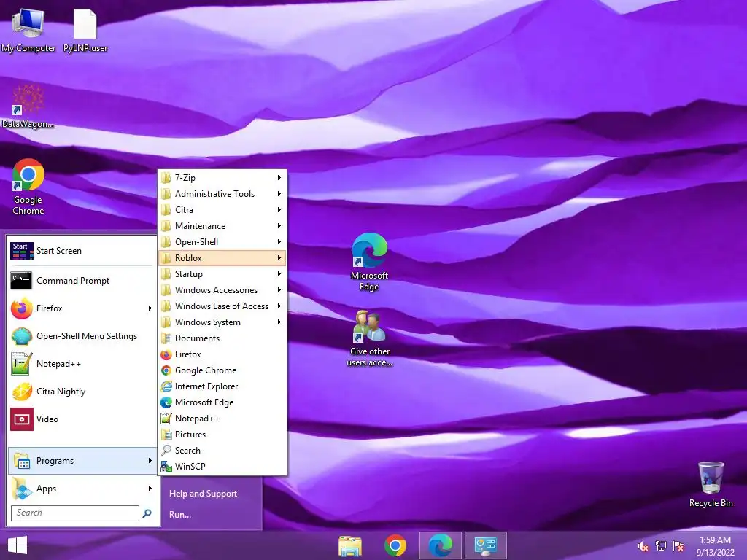Screen dimensions: 747x560
Task: Open the Run... dialog
Action: (x=180, y=515)
